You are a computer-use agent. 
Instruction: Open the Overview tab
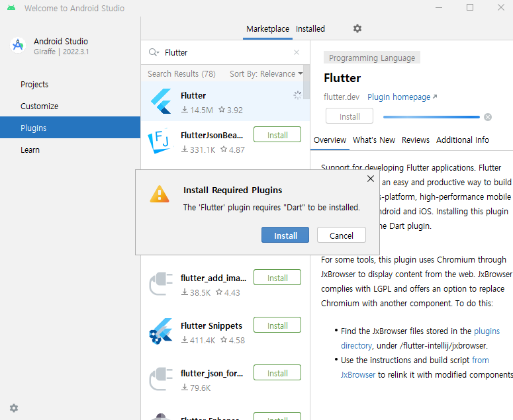[x=330, y=140]
